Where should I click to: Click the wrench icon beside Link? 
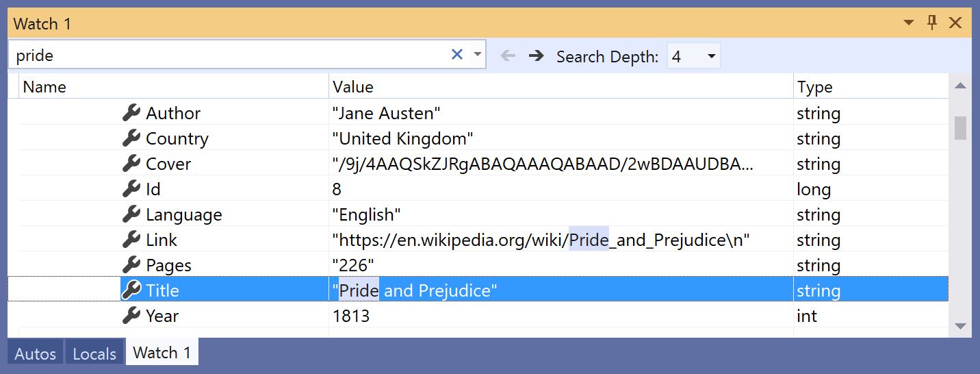click(x=131, y=240)
